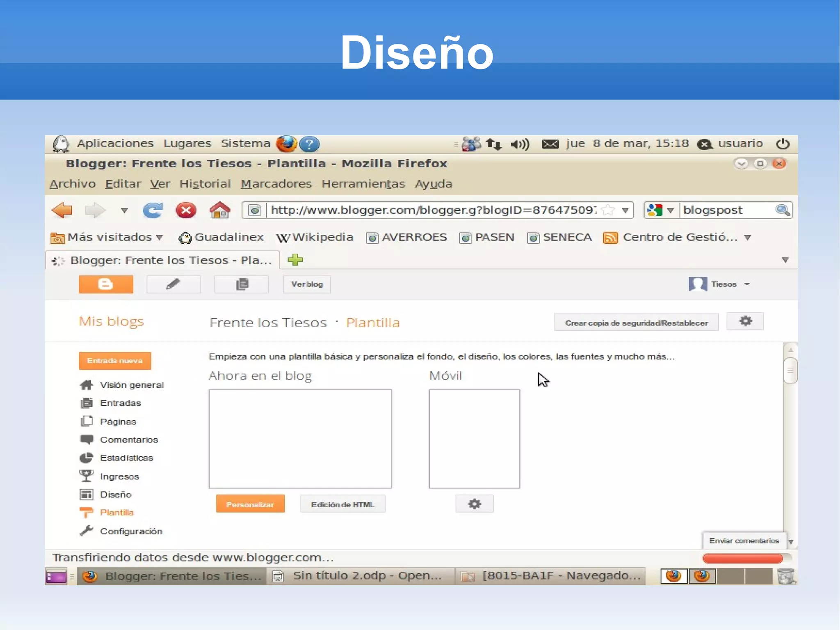Screen dimensions: 840x630
Task: Click the search magnifier icon
Action: pos(783,210)
